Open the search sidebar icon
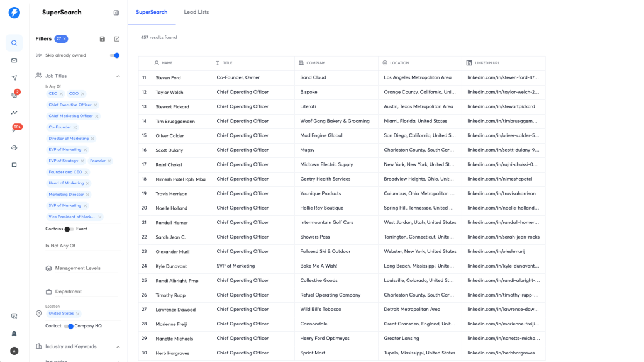 tap(14, 43)
